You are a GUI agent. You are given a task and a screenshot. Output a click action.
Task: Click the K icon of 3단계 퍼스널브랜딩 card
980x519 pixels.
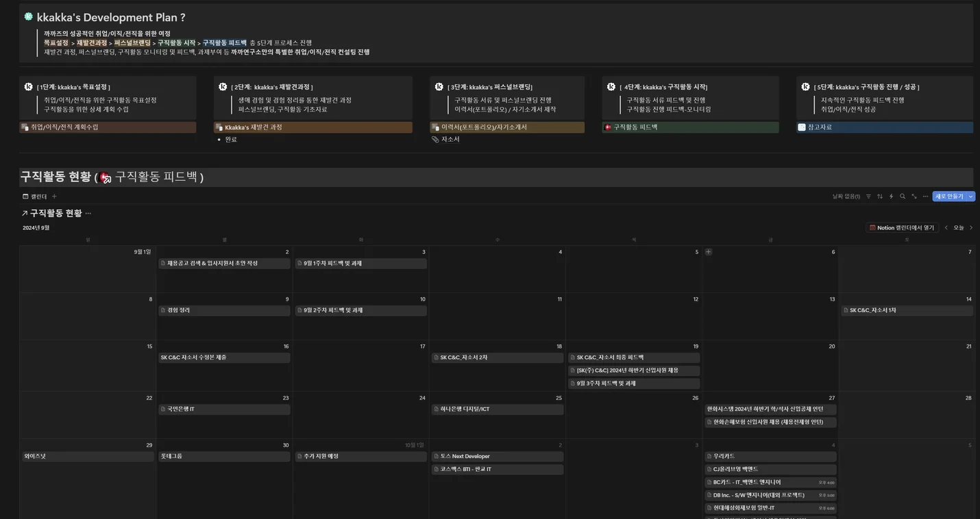439,87
